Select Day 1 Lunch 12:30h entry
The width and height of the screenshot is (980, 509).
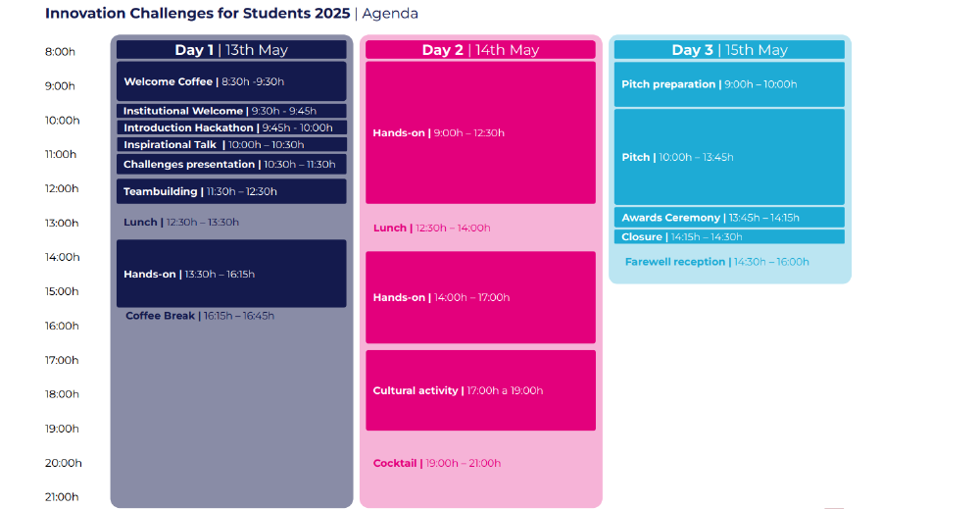(x=181, y=223)
